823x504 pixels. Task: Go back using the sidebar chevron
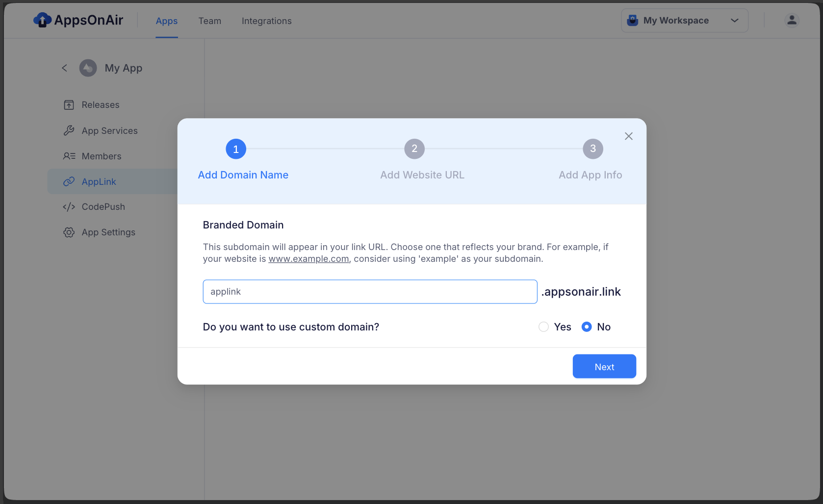(x=64, y=68)
